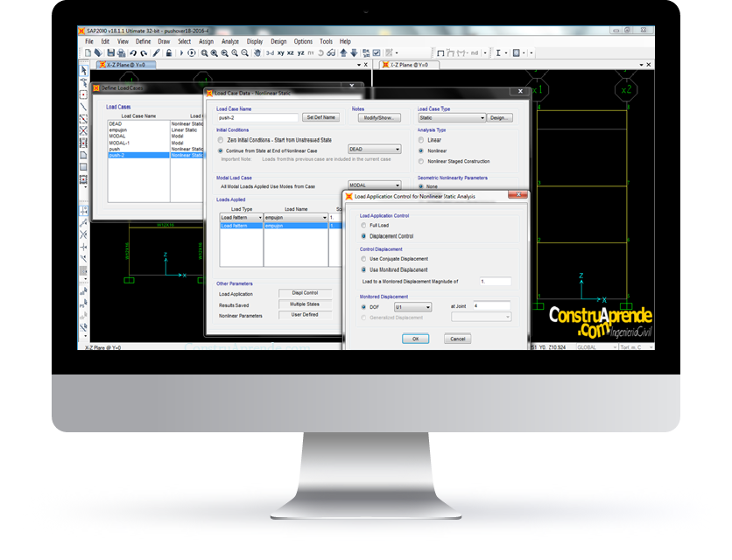Viewport: 732px width, 560px height.
Task: Click Cancel in Load Application Control dialog
Action: (x=457, y=339)
